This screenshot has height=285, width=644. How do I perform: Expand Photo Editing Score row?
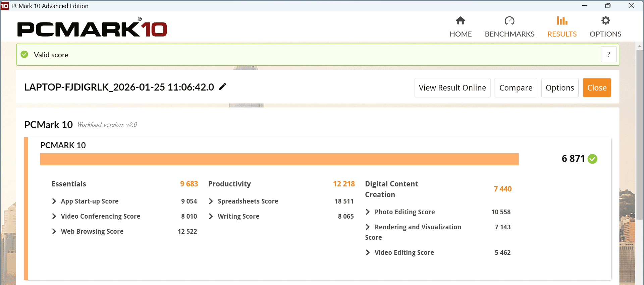368,212
